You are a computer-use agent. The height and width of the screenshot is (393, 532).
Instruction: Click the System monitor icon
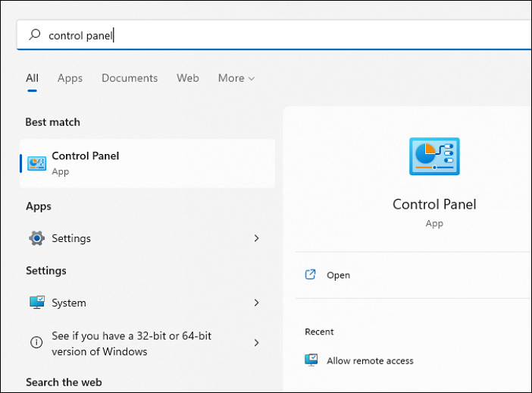[36, 303]
